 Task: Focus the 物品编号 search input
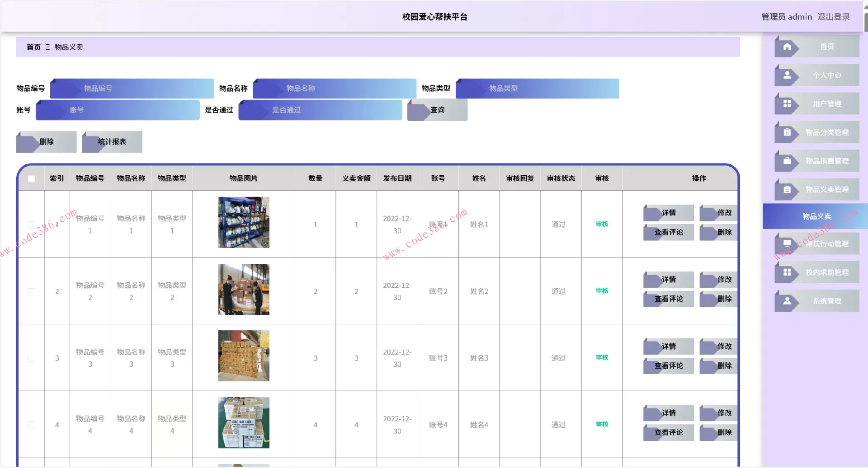(x=132, y=89)
